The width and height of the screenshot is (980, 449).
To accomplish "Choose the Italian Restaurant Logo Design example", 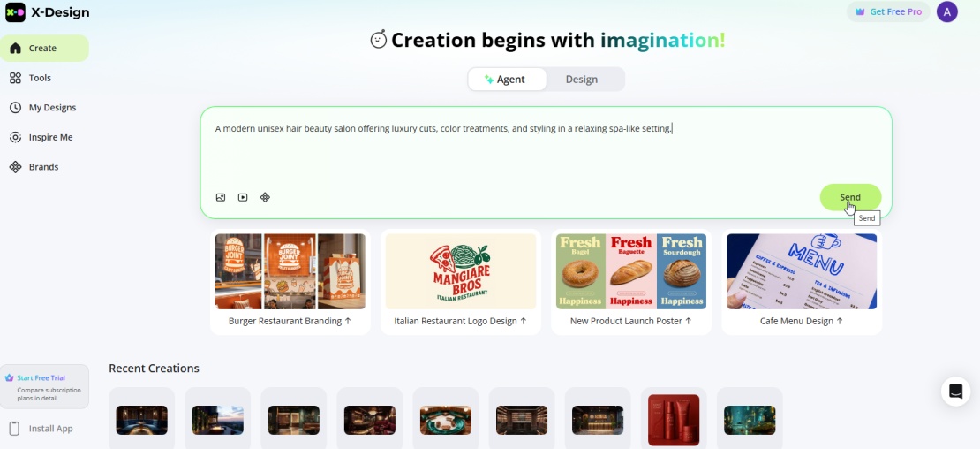I will [461, 282].
